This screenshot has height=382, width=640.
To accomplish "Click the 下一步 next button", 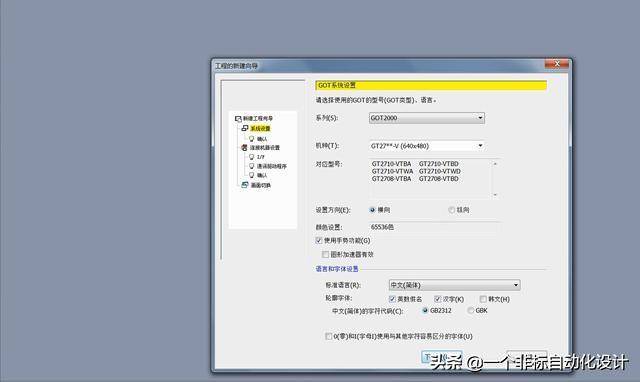I will point(441,357).
